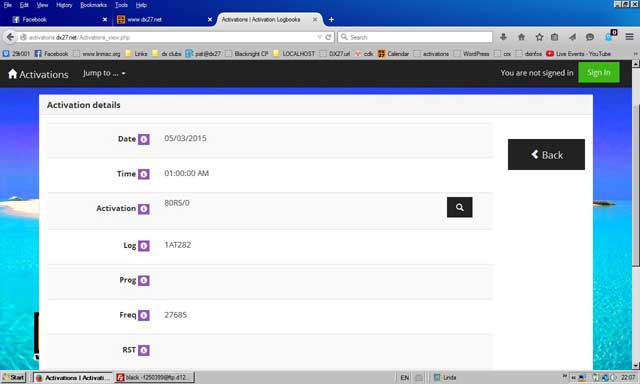Open the Calendar bookmark
The width and height of the screenshot is (640, 384).
point(393,53)
